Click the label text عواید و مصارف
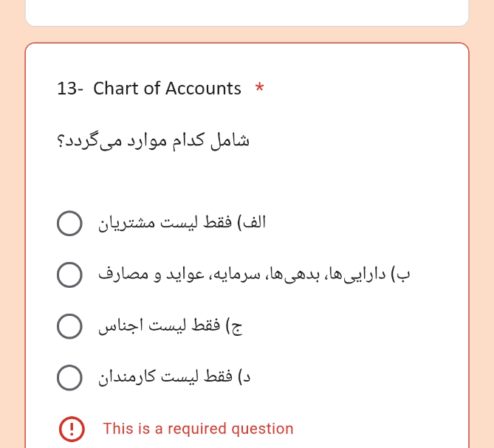The image size is (494, 448). click(x=151, y=275)
